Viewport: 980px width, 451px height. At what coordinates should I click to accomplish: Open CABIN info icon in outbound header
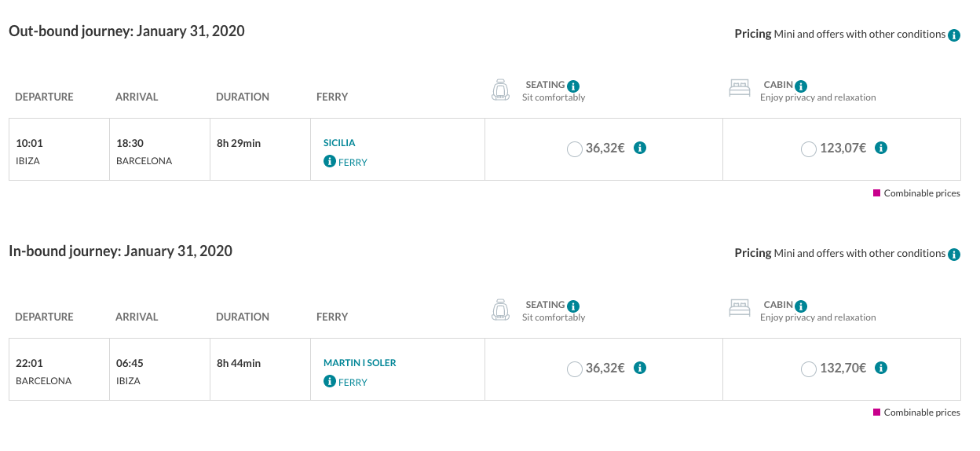(x=801, y=86)
